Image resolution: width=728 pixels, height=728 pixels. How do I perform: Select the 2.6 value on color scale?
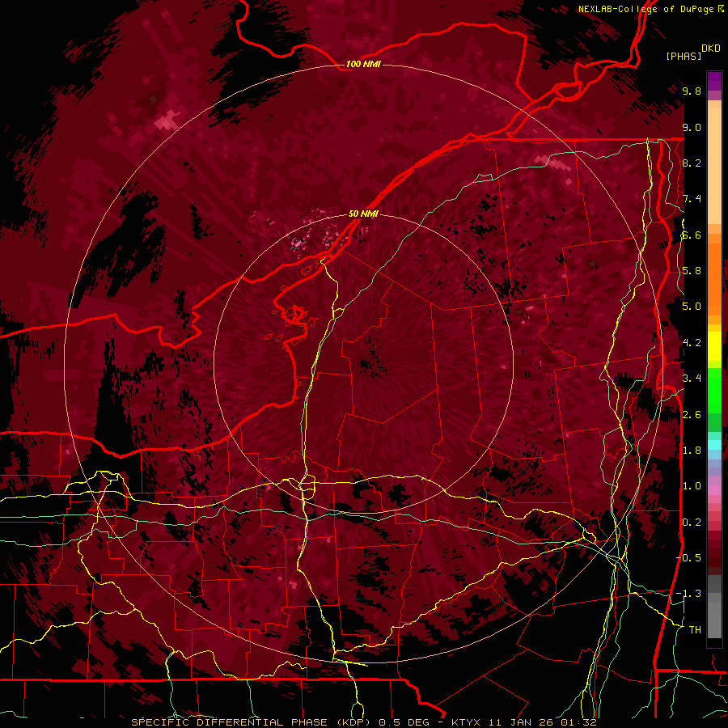click(692, 415)
